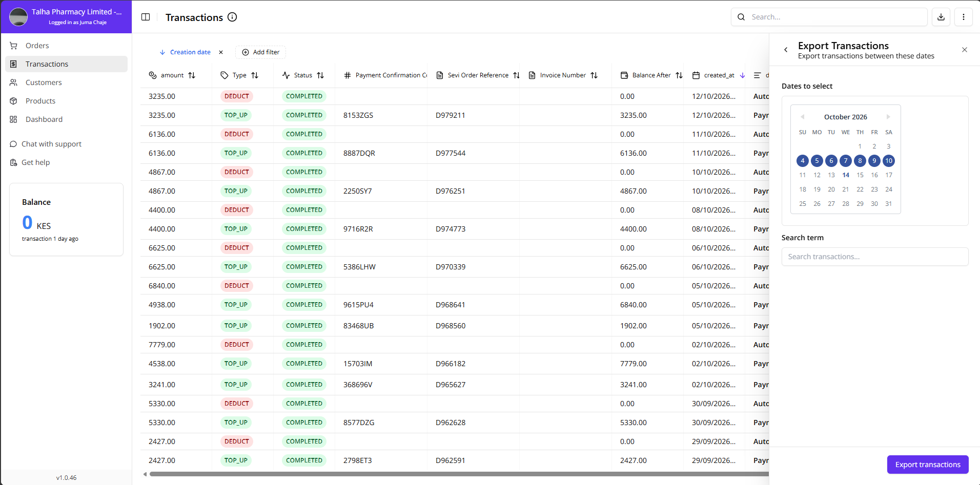Click payment code 8153ZGS

coord(358,115)
